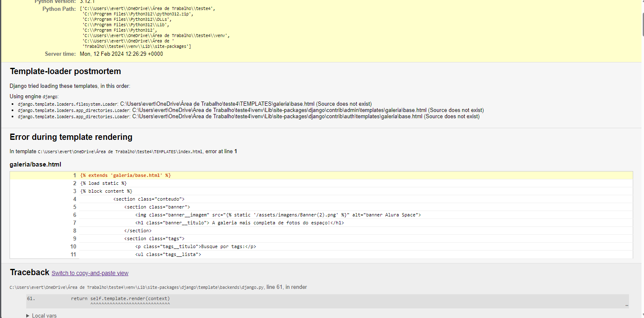Click code line 8 closing section tag
Viewport: 644px width, 318px height.
138,231
